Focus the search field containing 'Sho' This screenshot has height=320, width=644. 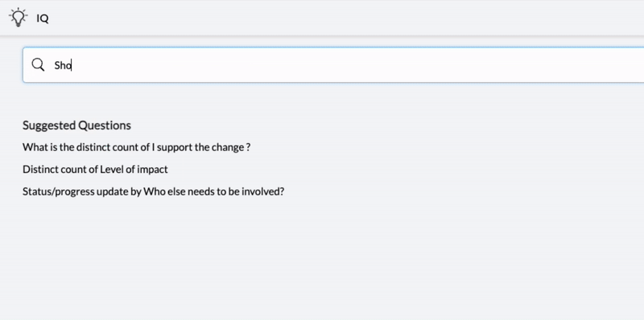(333, 65)
